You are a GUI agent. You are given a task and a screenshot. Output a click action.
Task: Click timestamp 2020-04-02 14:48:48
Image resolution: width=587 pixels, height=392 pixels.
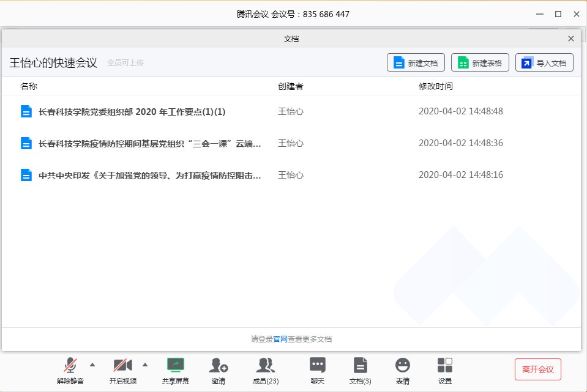pyautogui.click(x=461, y=111)
